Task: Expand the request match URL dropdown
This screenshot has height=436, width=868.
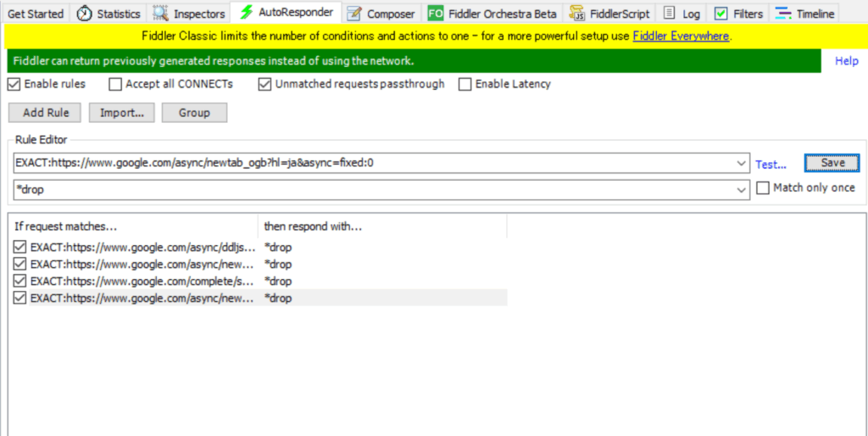Action: tap(743, 163)
